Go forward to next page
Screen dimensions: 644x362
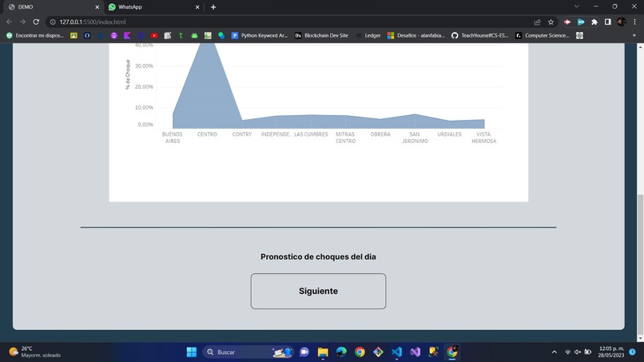tap(22, 22)
